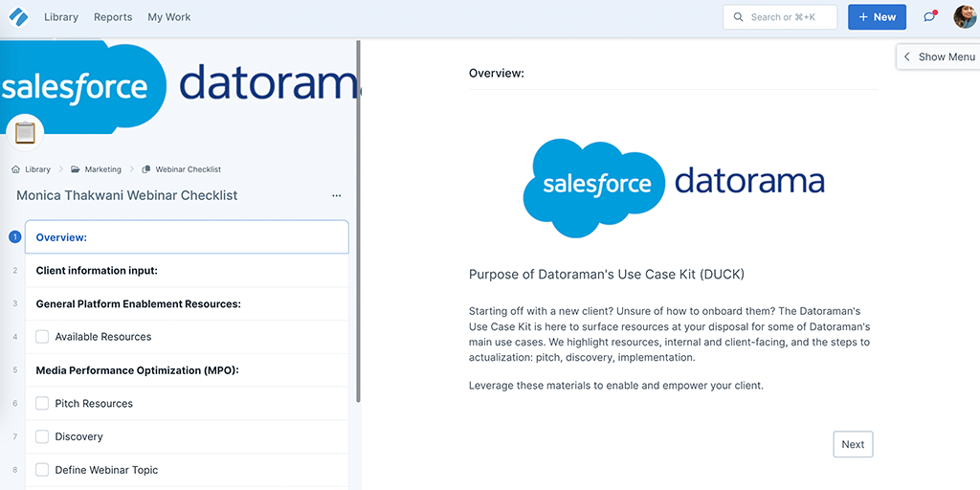Viewport: 980px width, 490px height.
Task: Click the left panel vertical scrollbar
Action: 358,221
